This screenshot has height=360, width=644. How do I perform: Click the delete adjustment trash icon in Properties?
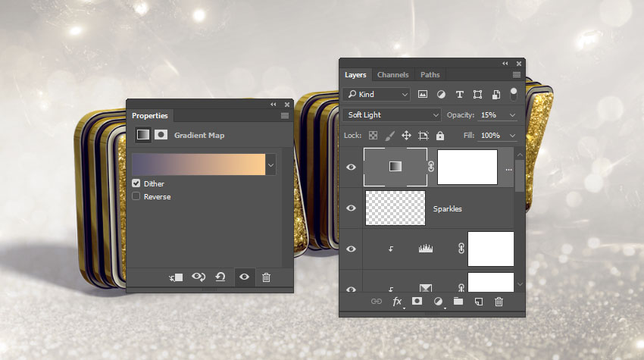(x=266, y=277)
